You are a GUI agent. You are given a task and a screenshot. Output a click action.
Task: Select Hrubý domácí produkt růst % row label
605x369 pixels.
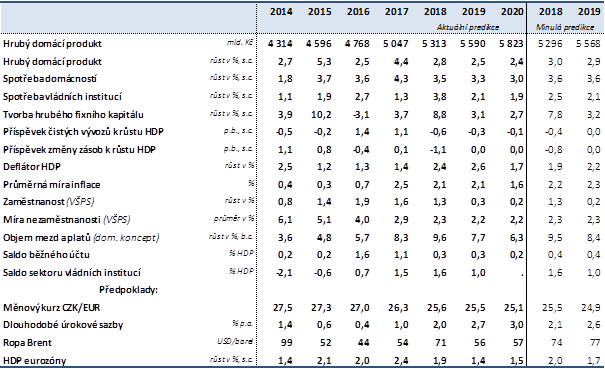click(52, 62)
